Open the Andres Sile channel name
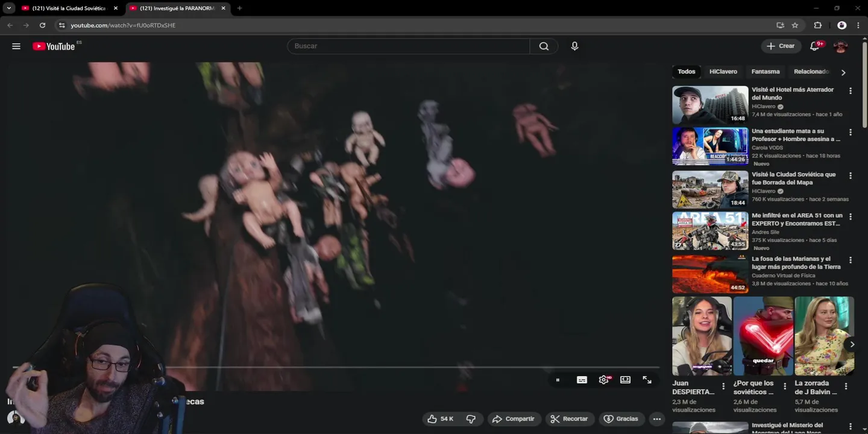Viewport: 868px width, 434px height. [766, 232]
